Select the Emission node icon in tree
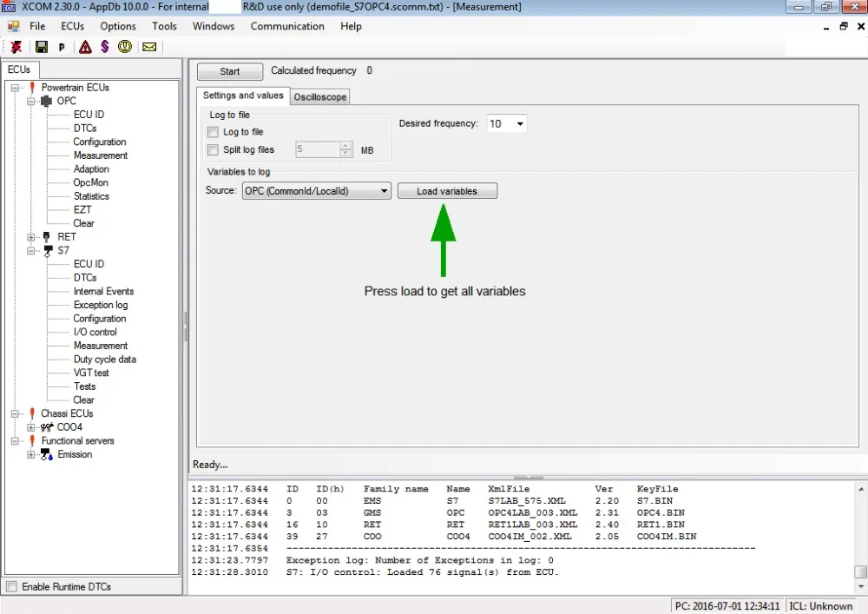Image resolution: width=868 pixels, height=614 pixels. pyautogui.click(x=47, y=454)
